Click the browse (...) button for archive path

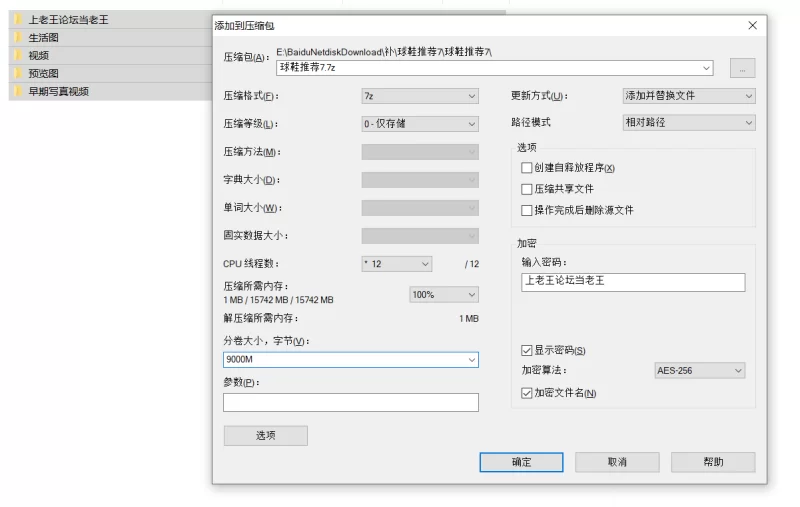click(742, 68)
